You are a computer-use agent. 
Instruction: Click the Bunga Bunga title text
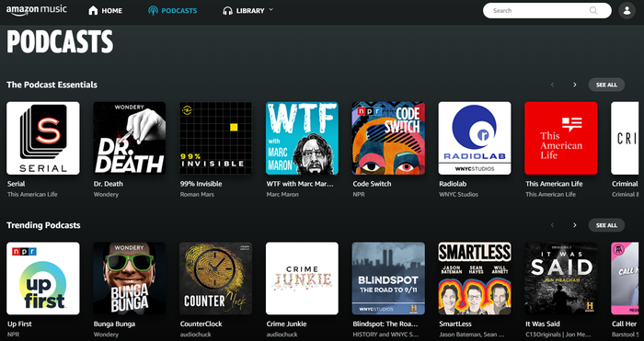point(114,324)
